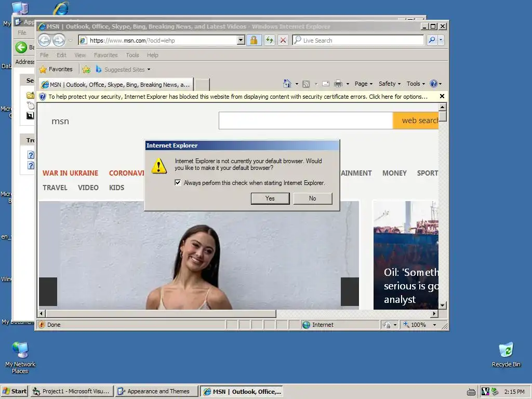The width and height of the screenshot is (532, 399).
Task: Click the oil tanker news thumbnail
Action: pos(406,255)
